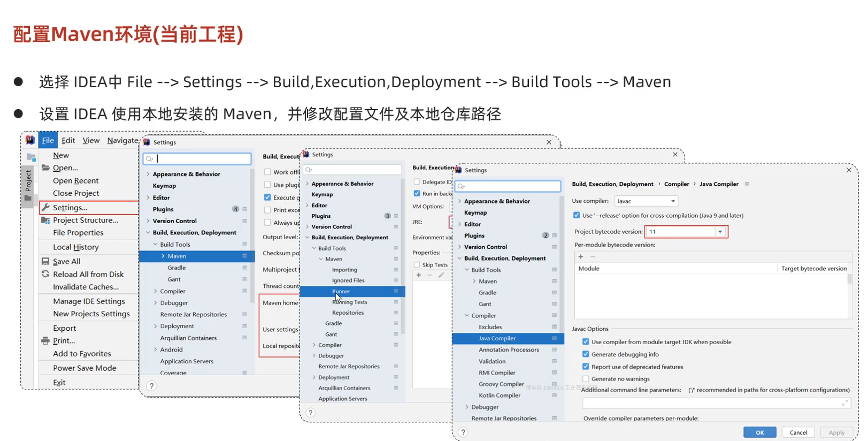The width and height of the screenshot is (868, 441).
Task: Open the Use compiler Javac dropdown
Action: click(646, 201)
